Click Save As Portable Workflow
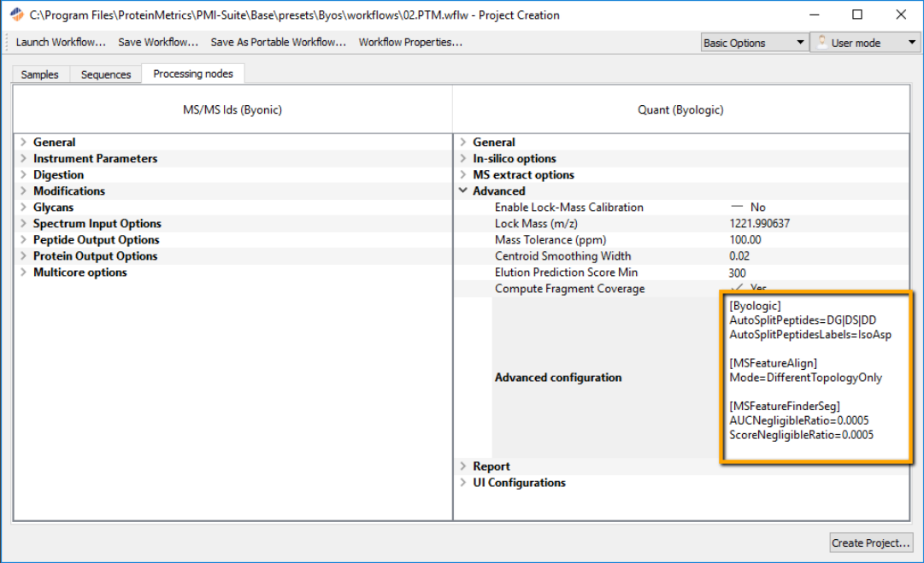Viewport: 924px width, 563px height. [x=278, y=42]
